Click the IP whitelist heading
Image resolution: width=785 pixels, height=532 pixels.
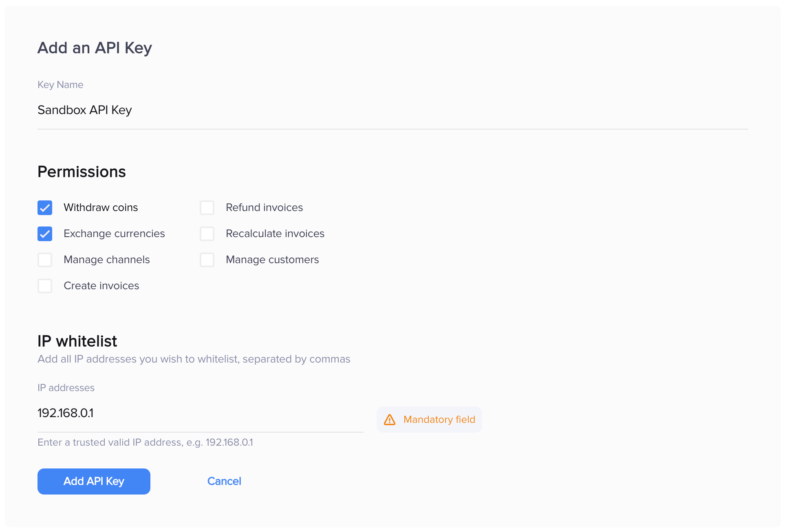pos(77,341)
